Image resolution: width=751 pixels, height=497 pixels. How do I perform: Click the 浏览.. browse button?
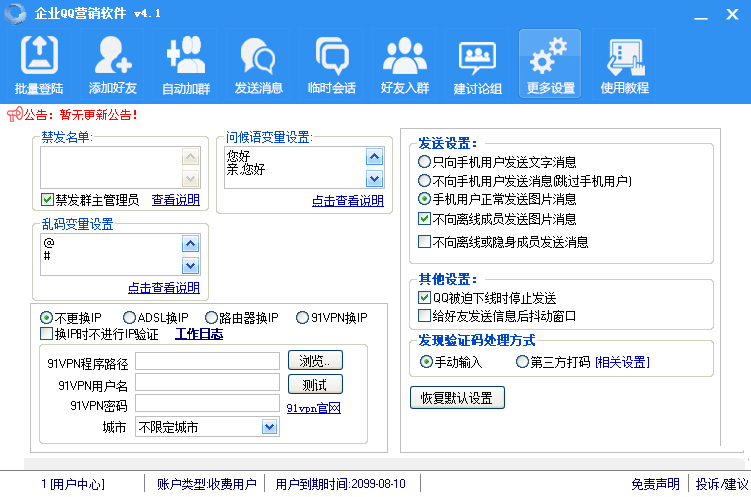[x=315, y=361]
